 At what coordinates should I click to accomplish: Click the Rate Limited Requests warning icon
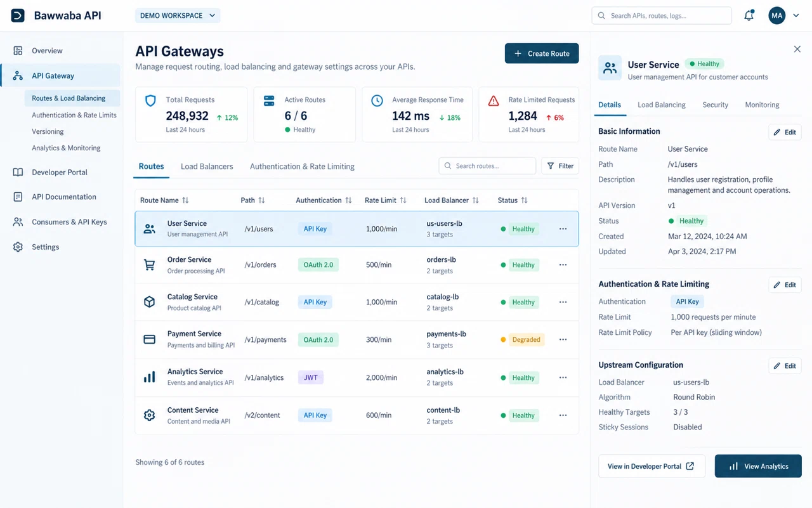click(494, 101)
